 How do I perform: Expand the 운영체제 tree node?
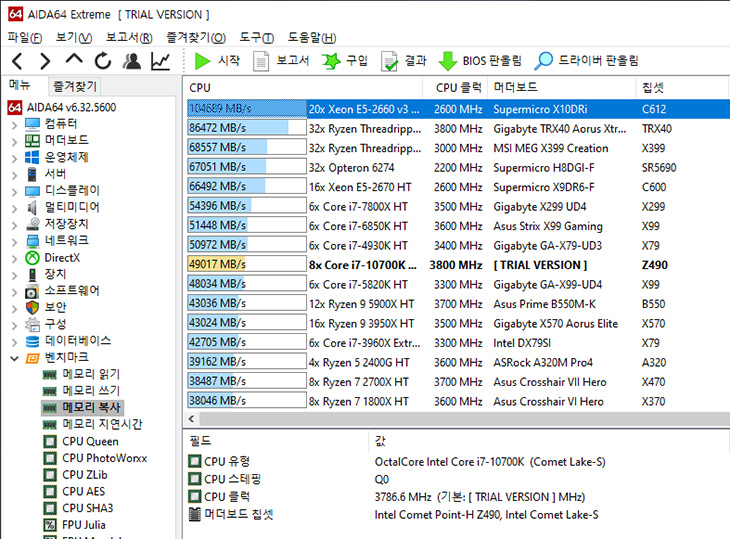point(14,158)
